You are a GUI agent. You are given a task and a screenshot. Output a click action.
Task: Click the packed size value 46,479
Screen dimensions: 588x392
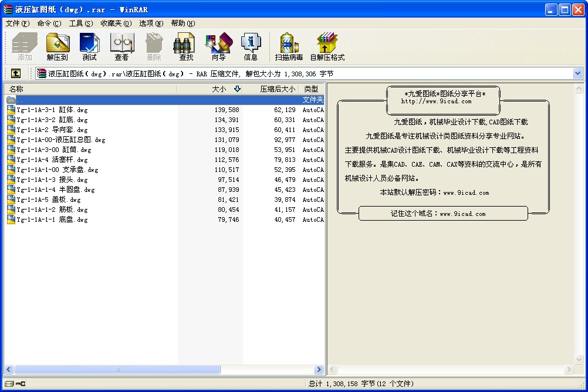[x=285, y=180]
